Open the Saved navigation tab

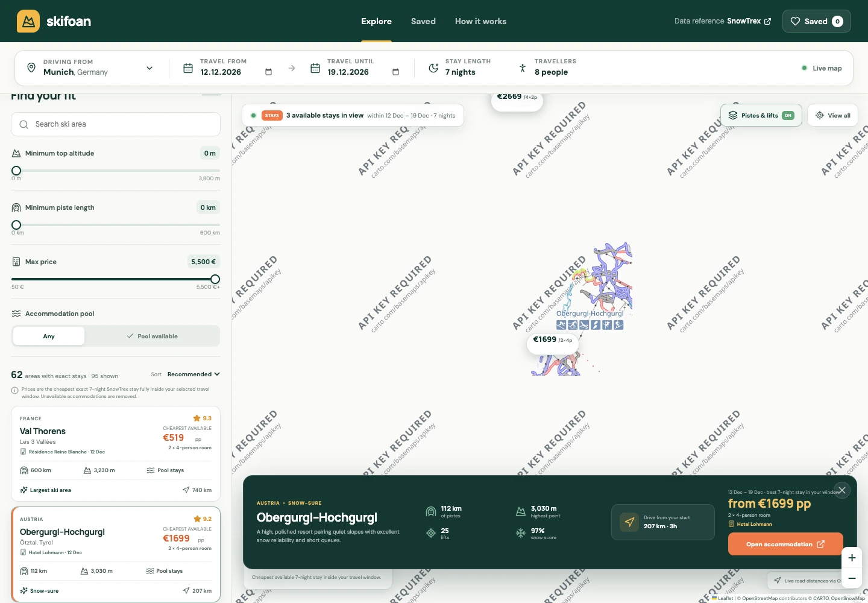point(423,21)
